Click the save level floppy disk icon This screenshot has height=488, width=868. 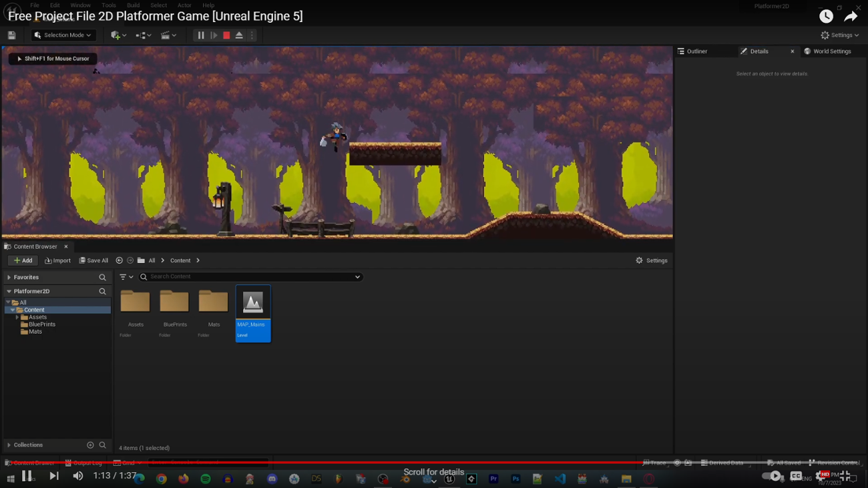coord(11,35)
